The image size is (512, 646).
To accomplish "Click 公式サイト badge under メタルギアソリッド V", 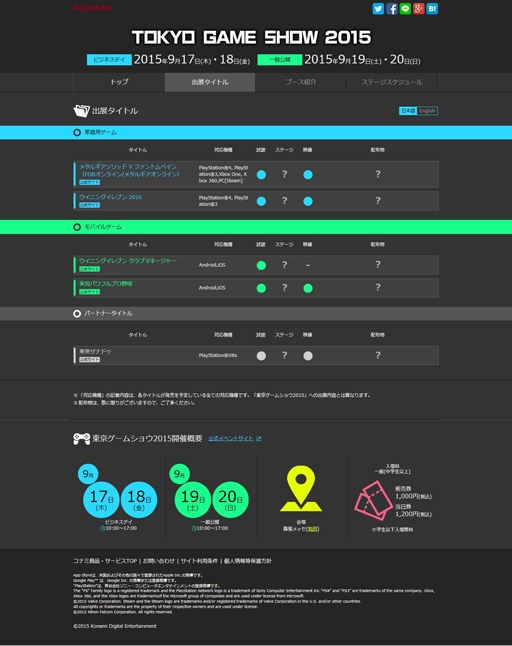I will click(89, 182).
